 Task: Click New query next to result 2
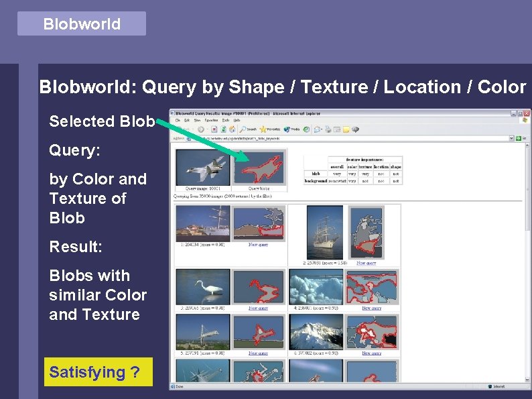[x=367, y=263]
